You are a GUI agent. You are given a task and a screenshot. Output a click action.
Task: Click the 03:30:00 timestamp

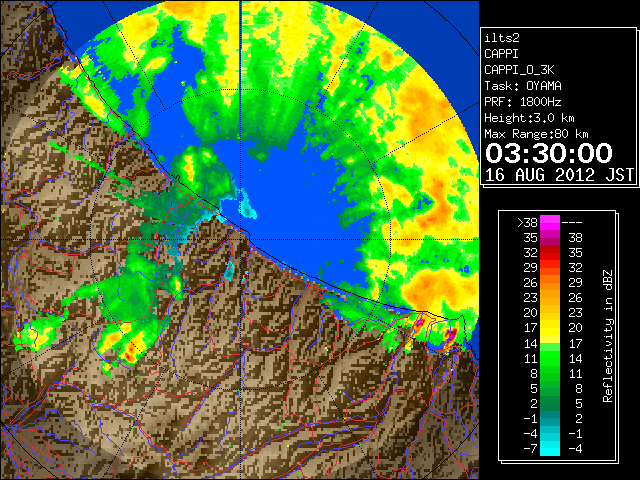(549, 153)
